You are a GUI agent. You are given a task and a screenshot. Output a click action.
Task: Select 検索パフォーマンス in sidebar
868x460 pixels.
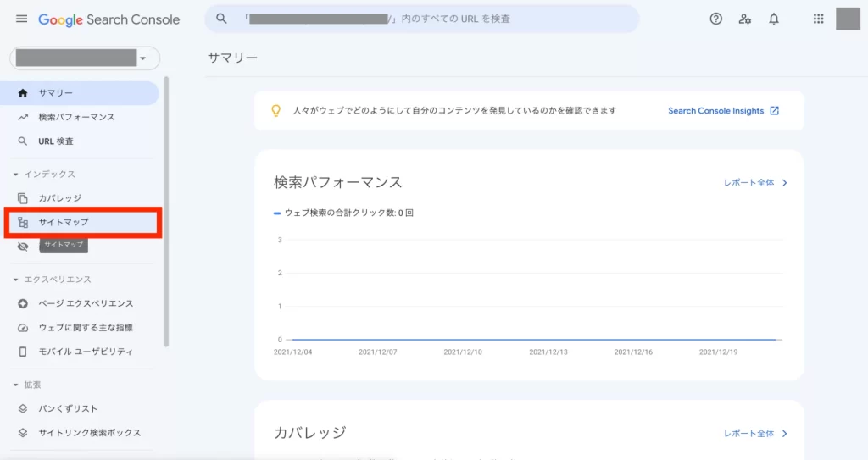[76, 117]
